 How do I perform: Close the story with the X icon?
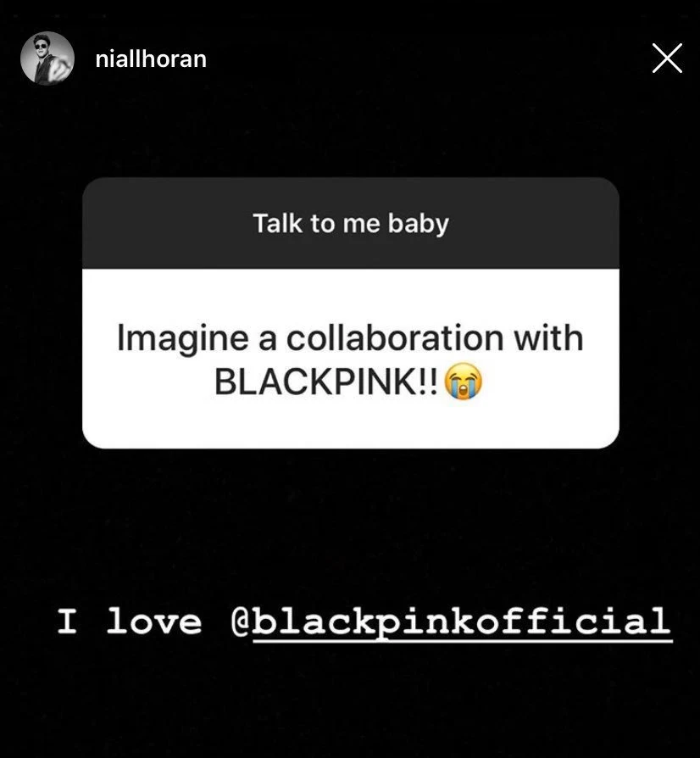667,58
